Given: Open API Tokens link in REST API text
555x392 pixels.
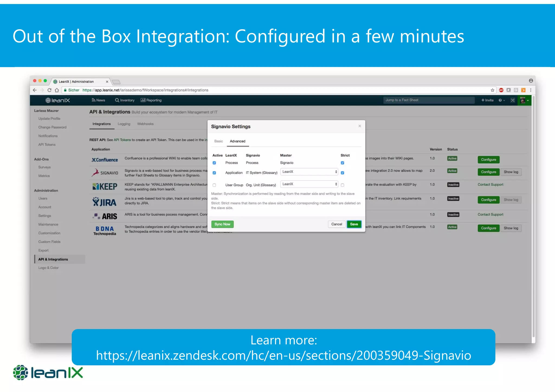Looking at the screenshot, I should pos(122,140).
